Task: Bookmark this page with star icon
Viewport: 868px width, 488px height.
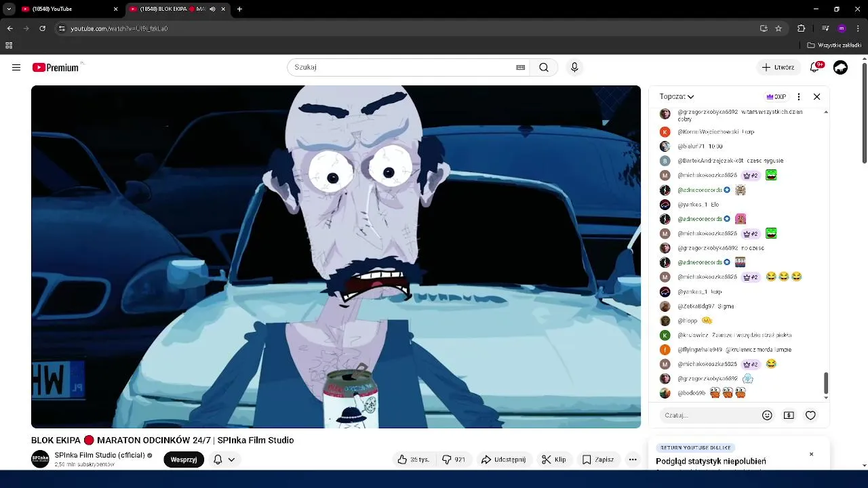Action: pos(778,28)
